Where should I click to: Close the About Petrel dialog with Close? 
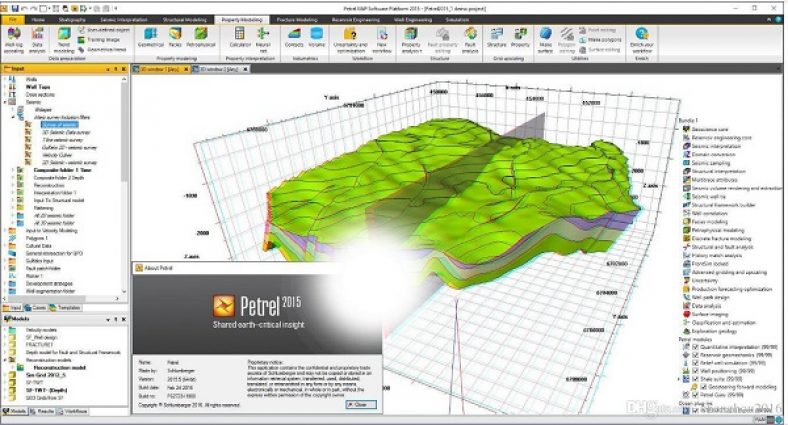(361, 403)
